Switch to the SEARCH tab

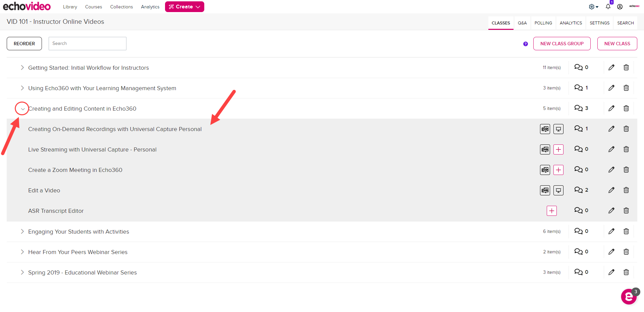(626, 23)
